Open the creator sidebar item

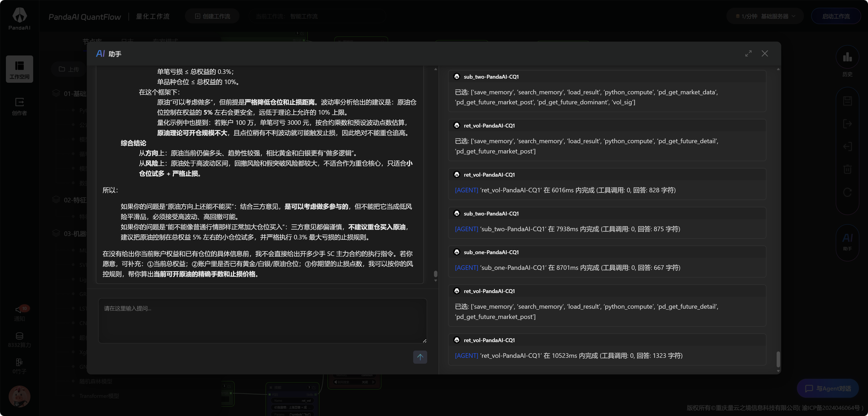tap(19, 106)
